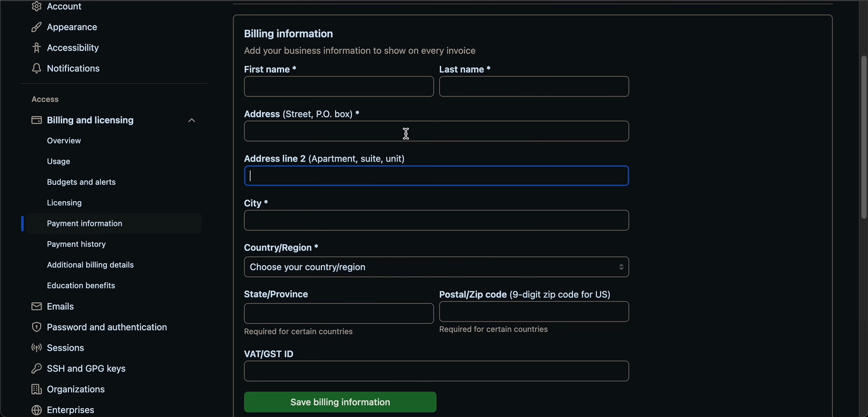Focus the Last name field
The width and height of the screenshot is (868, 417).
[534, 86]
